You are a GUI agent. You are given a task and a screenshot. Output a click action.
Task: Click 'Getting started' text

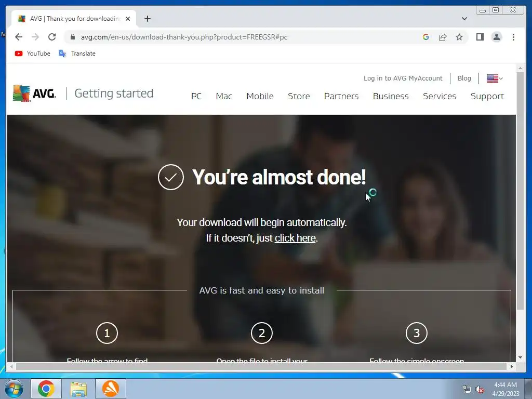[114, 94]
